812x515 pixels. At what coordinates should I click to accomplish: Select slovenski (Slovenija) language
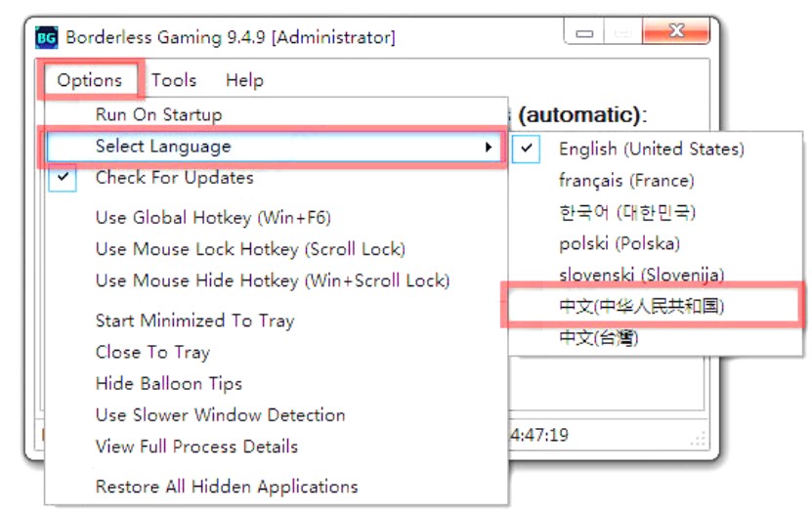[641, 275]
